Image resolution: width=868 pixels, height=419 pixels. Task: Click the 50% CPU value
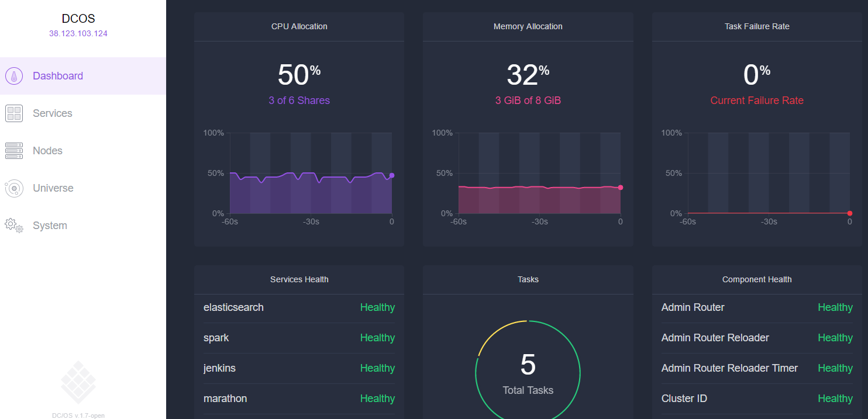point(299,75)
